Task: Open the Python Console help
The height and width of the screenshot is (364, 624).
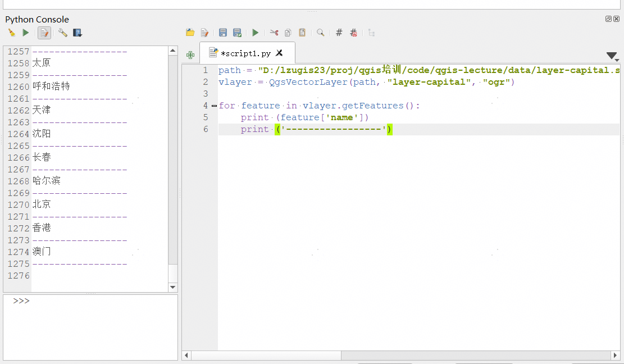Action: tap(78, 33)
